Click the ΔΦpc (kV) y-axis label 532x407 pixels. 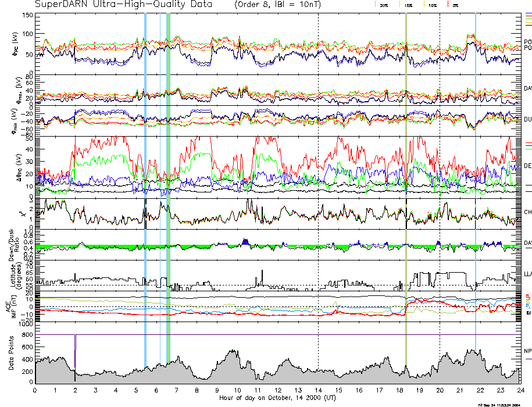coord(19,167)
